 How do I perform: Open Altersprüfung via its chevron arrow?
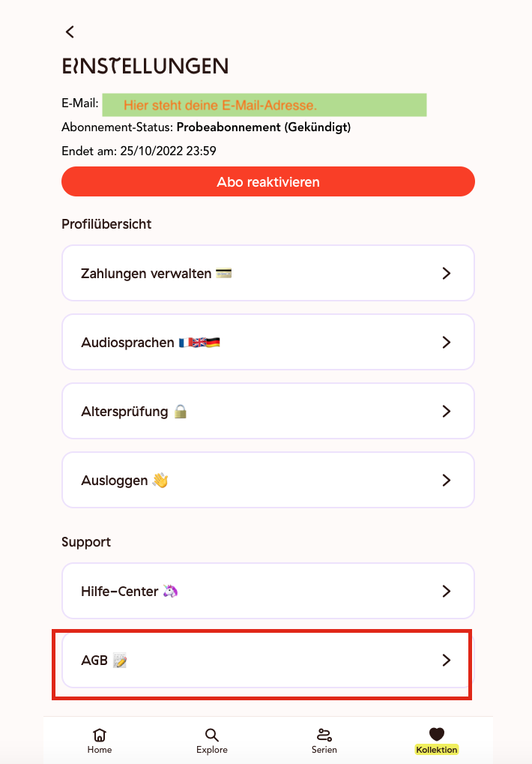(x=447, y=411)
